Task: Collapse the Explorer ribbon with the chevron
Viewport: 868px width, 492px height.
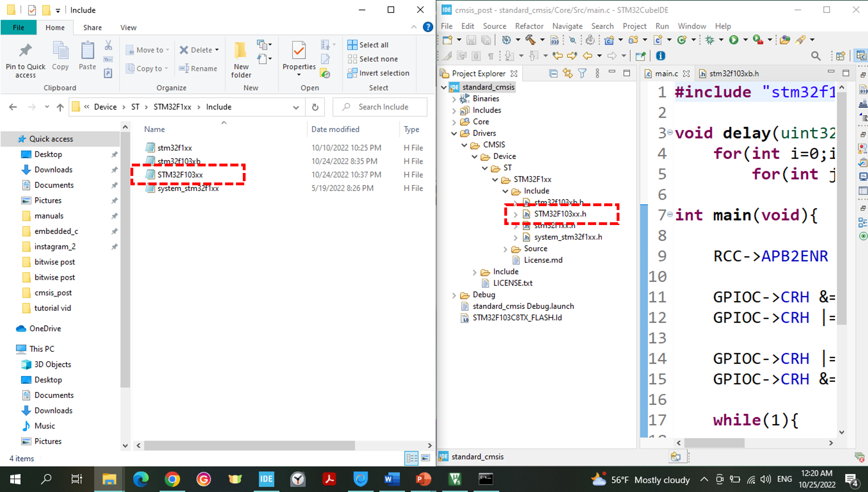Action: 414,27
